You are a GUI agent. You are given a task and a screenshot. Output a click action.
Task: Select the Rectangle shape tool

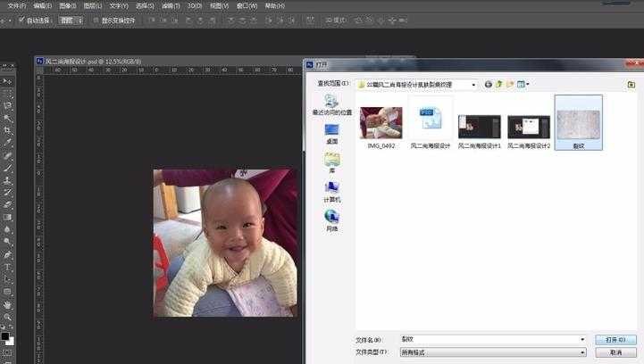tap(7, 292)
